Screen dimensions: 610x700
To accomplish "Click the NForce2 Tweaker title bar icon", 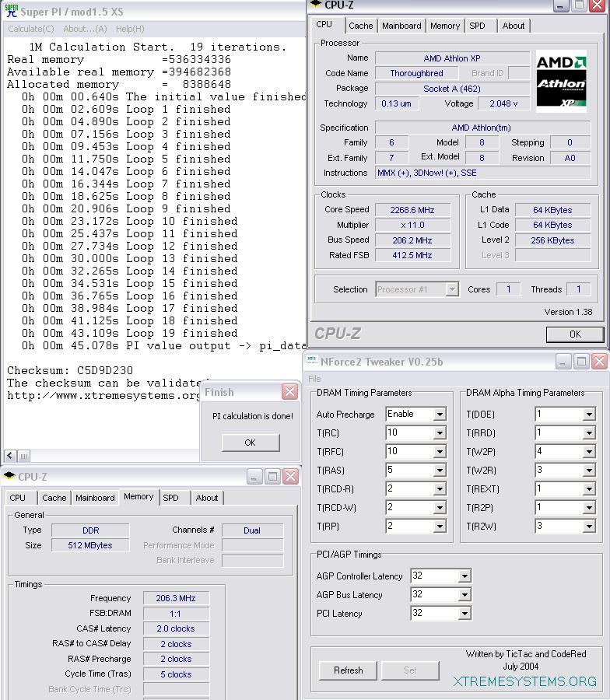I will tap(312, 361).
